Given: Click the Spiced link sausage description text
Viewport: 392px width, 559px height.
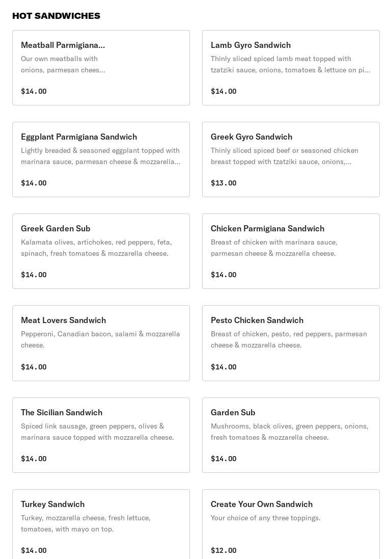Looking at the screenshot, I should (x=97, y=432).
